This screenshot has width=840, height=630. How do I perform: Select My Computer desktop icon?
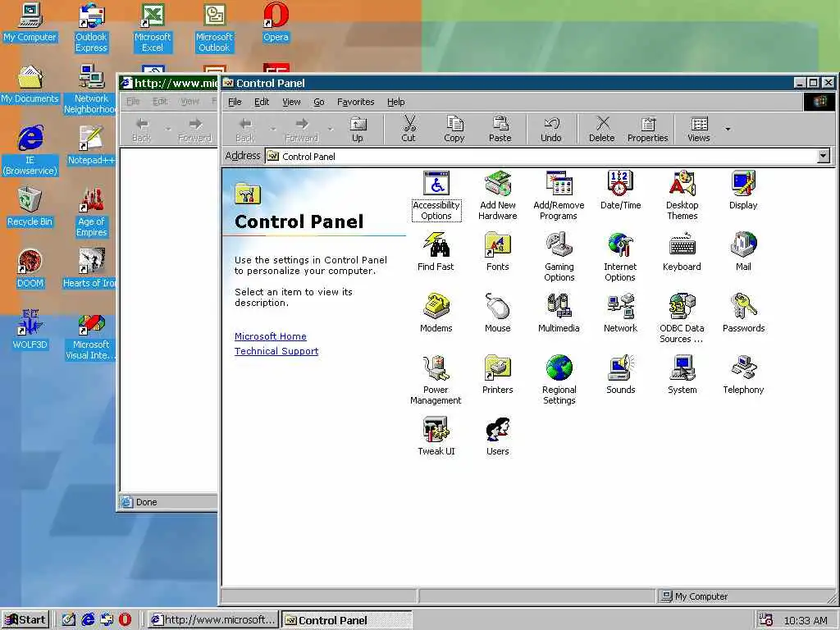(30, 22)
